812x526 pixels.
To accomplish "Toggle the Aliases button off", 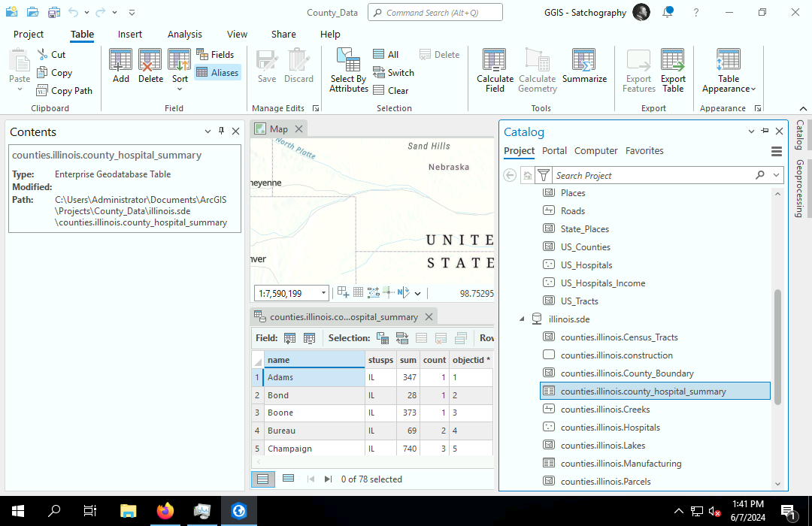I will coord(217,73).
